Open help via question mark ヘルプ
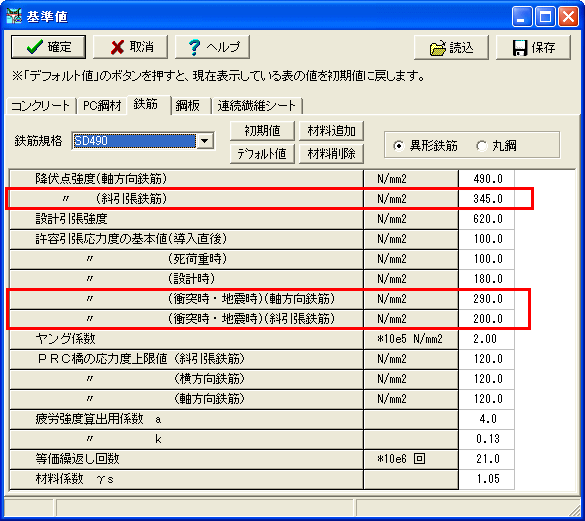The height and width of the screenshot is (521, 585). coord(212,47)
